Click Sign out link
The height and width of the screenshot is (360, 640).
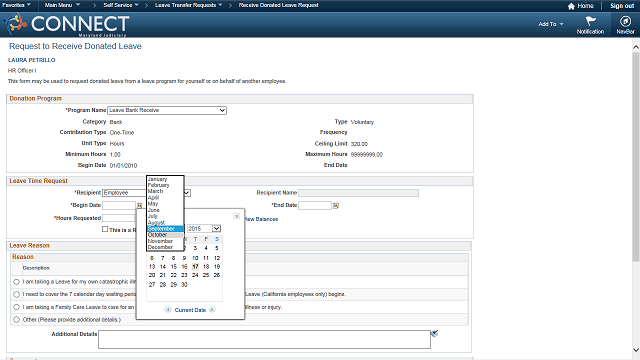point(622,6)
